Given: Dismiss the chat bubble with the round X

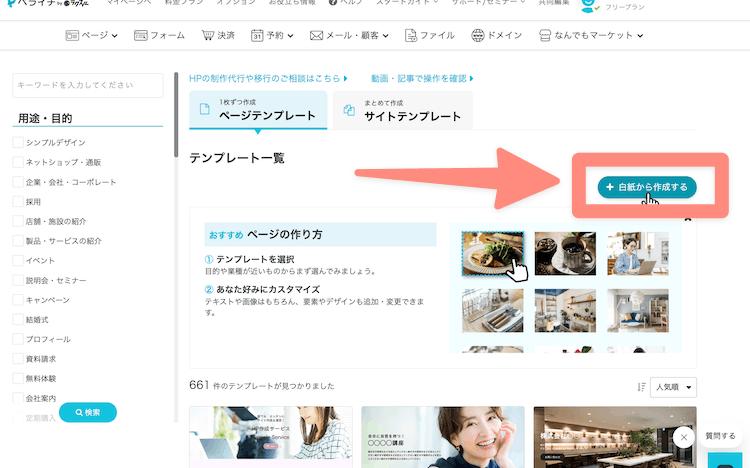Looking at the screenshot, I should 684,437.
